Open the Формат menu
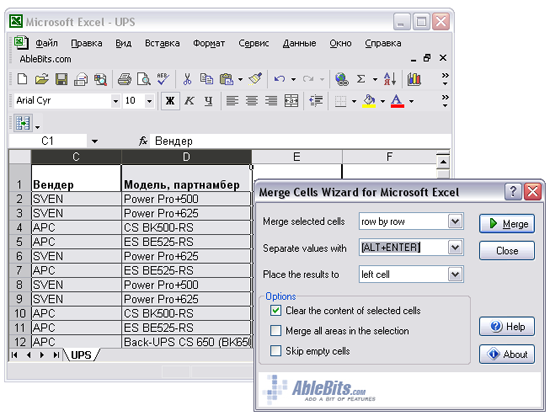The image size is (550, 416). [209, 43]
